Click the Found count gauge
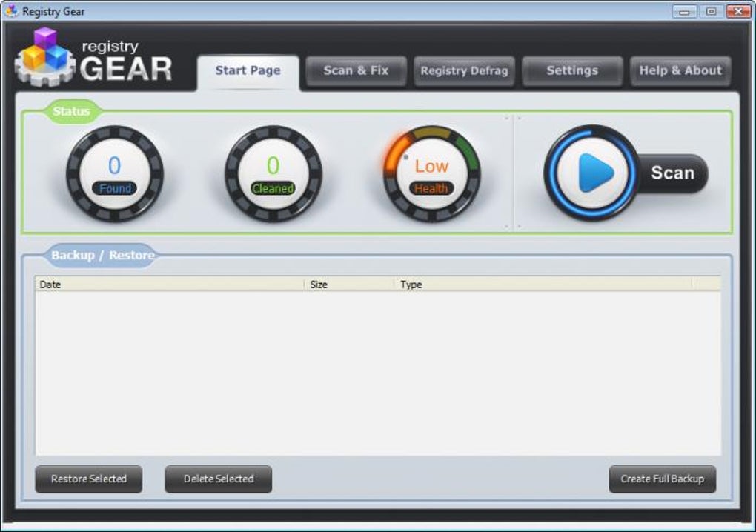This screenshot has width=756, height=532. coord(115,173)
